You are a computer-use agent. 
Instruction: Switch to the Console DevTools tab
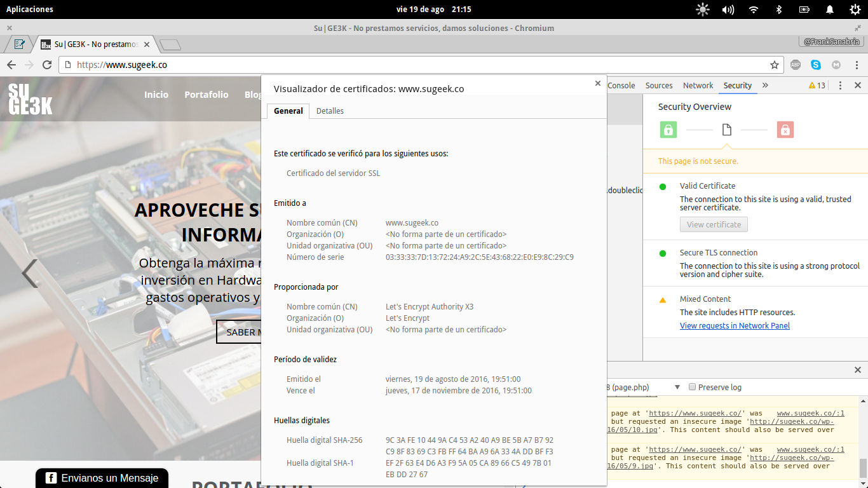[x=621, y=85]
